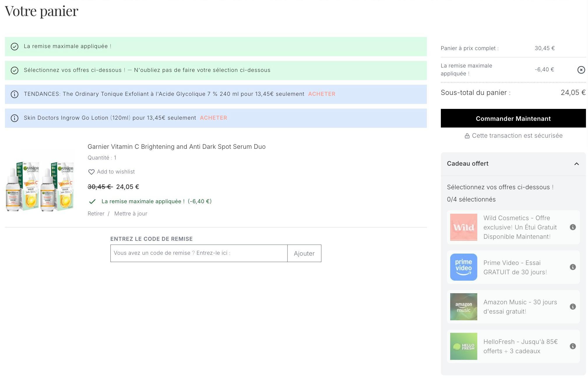Image resolution: width=588 pixels, height=382 pixels.
Task: Click Commander Maintenant button
Action: (513, 119)
